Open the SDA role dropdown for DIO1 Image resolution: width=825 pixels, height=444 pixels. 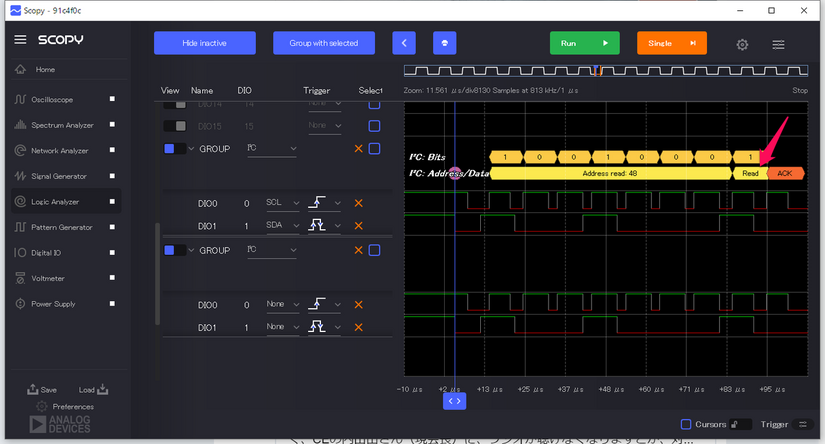282,226
